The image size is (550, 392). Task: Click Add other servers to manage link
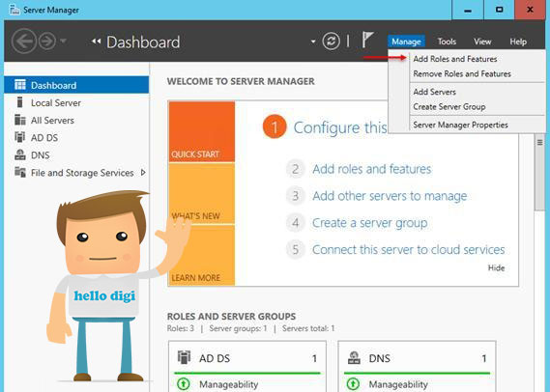(x=390, y=196)
